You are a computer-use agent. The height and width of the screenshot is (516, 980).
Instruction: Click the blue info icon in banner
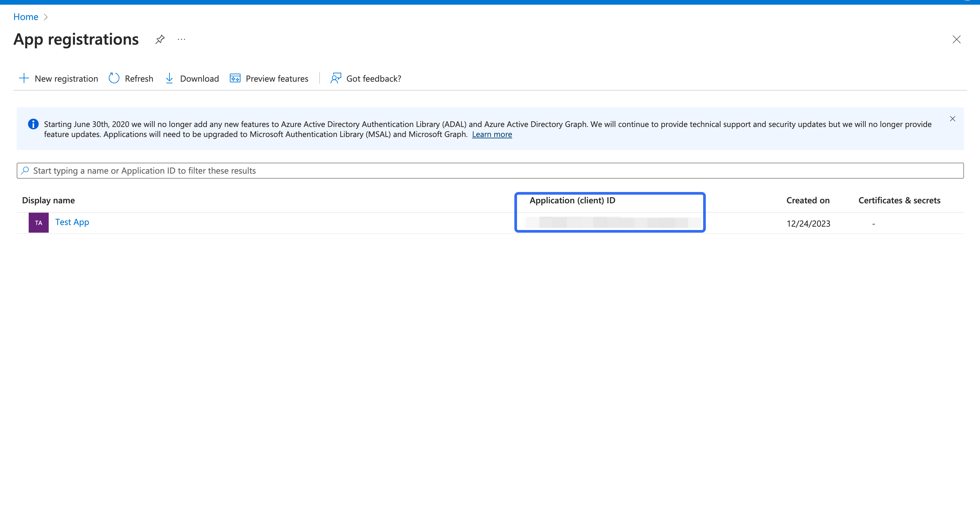tap(33, 124)
